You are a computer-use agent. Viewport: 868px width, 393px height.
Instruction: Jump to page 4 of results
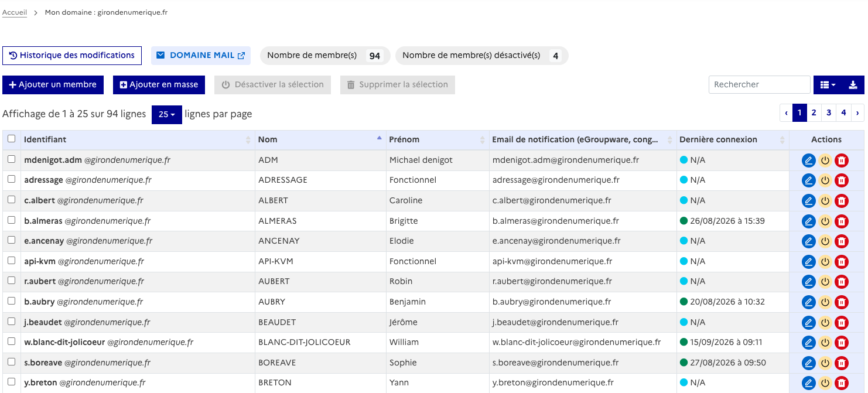(x=843, y=113)
